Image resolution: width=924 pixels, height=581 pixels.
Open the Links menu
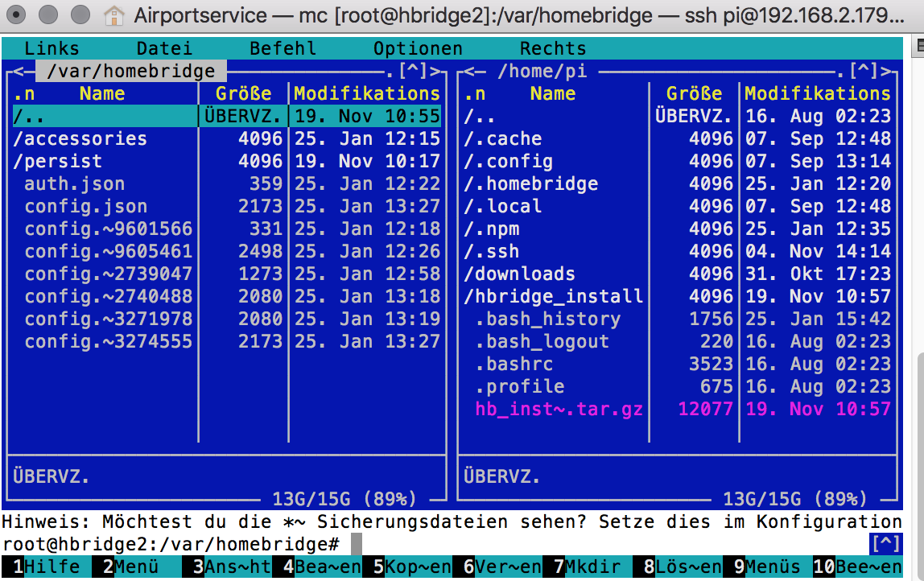52,48
